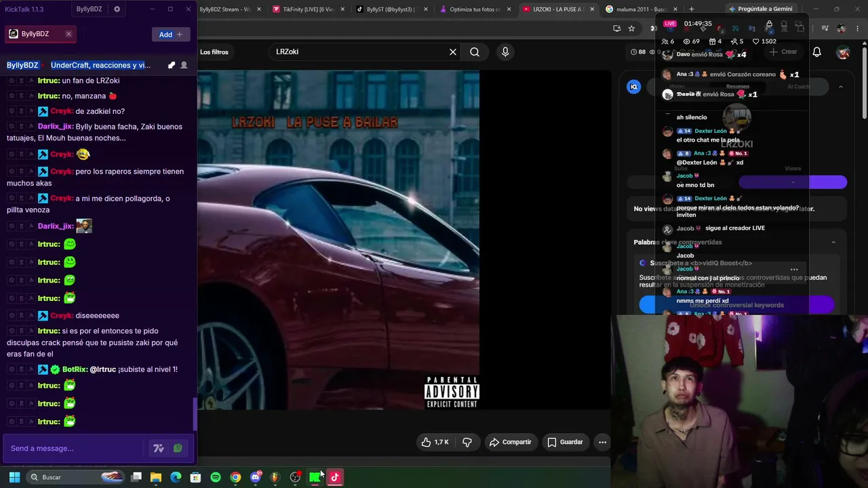The width and height of the screenshot is (868, 488).
Task: Collapse the vidIQ panel chevron
Action: [x=841, y=87]
